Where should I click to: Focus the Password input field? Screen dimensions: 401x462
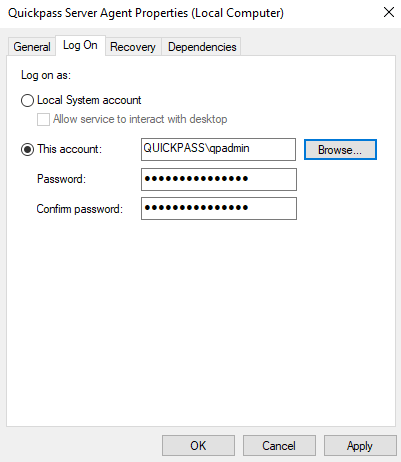coord(219,179)
